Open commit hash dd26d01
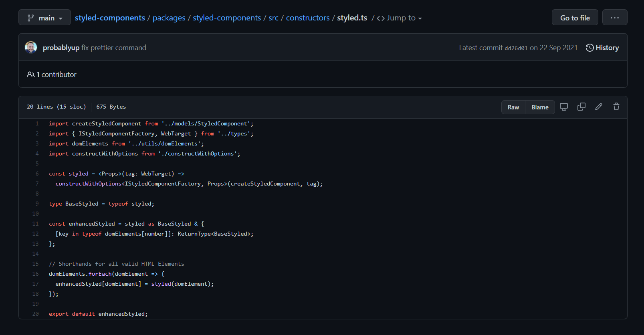The height and width of the screenshot is (335, 644). [516, 48]
